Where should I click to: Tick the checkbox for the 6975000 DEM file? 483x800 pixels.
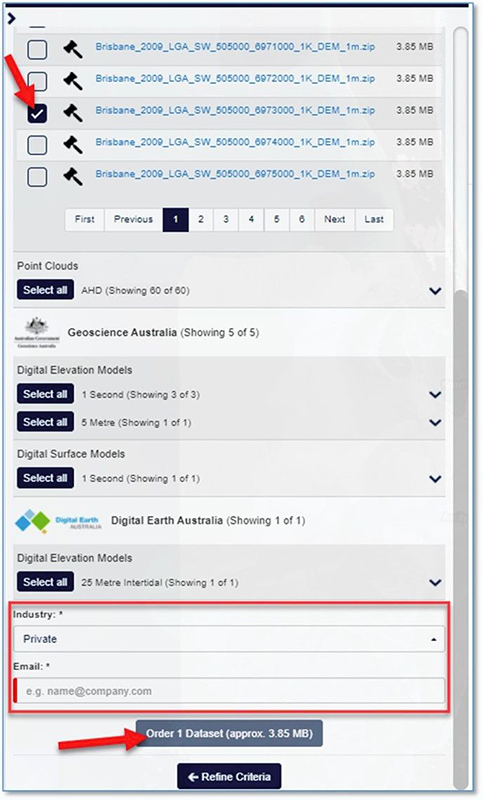click(x=37, y=177)
